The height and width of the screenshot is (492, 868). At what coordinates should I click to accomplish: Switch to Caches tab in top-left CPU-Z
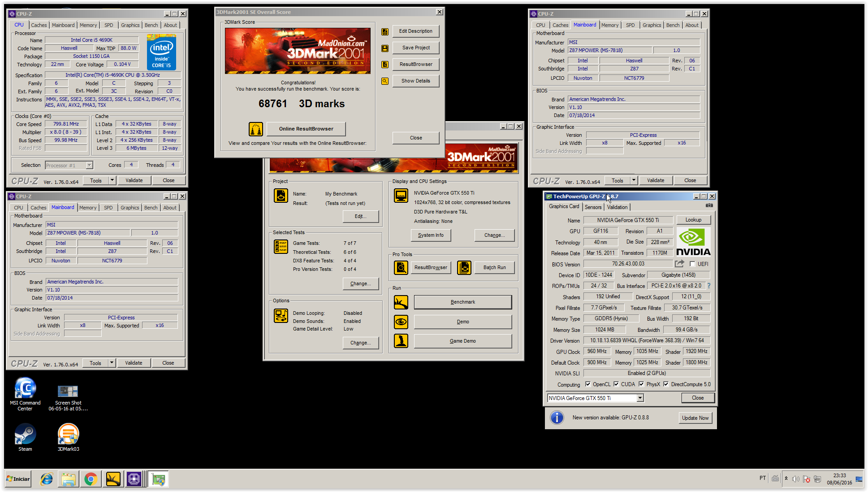[x=39, y=26]
